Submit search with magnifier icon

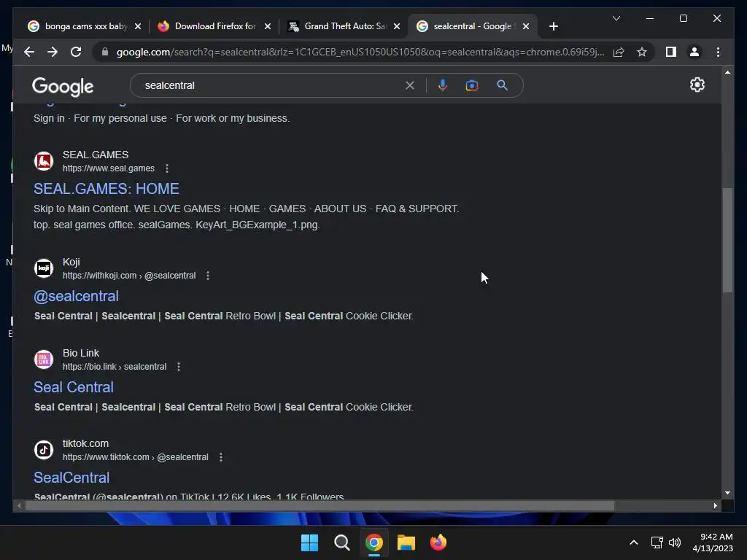[502, 85]
